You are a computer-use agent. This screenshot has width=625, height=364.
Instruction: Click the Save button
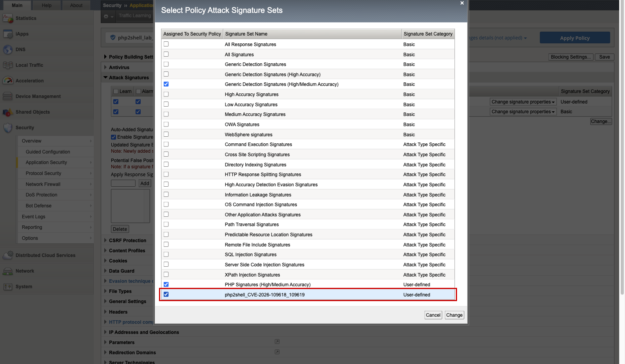point(604,57)
